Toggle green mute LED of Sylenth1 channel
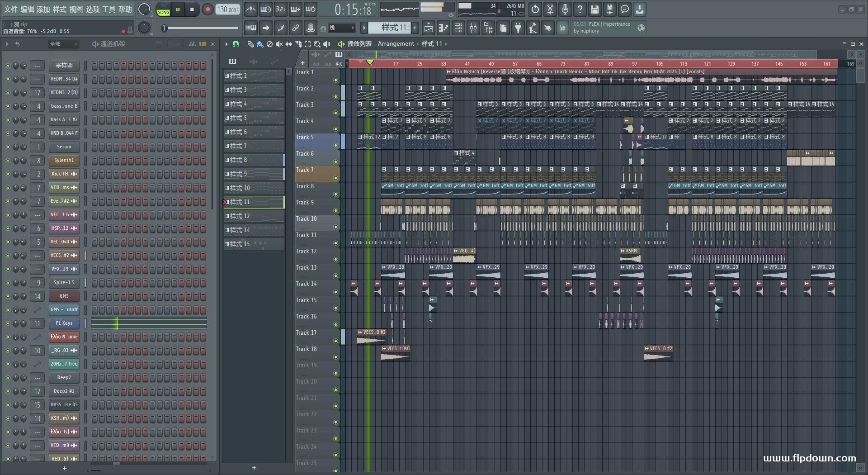 click(x=8, y=161)
